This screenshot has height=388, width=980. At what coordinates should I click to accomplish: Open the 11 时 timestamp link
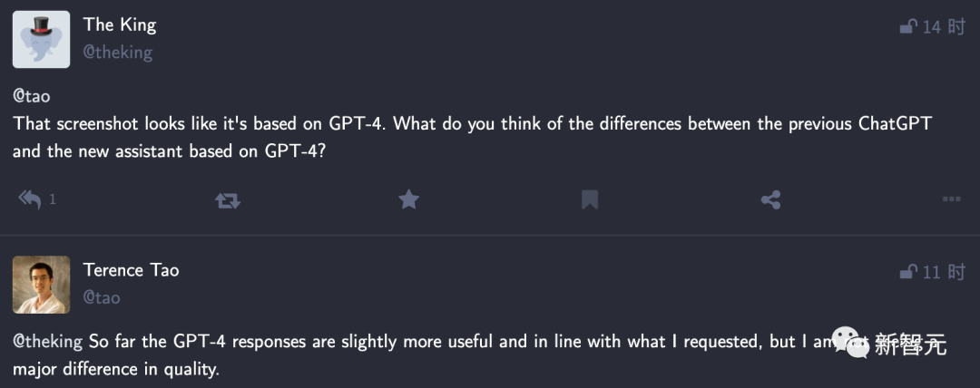pos(944,272)
